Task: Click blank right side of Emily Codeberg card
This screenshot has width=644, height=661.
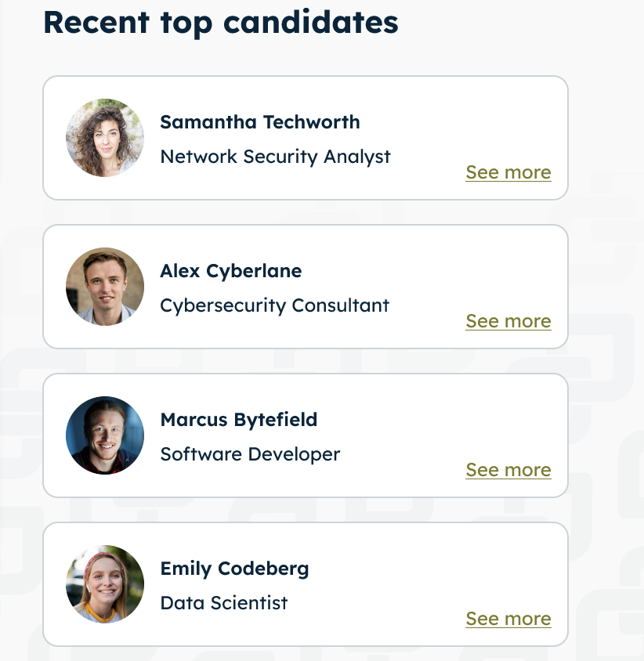Action: (486, 564)
